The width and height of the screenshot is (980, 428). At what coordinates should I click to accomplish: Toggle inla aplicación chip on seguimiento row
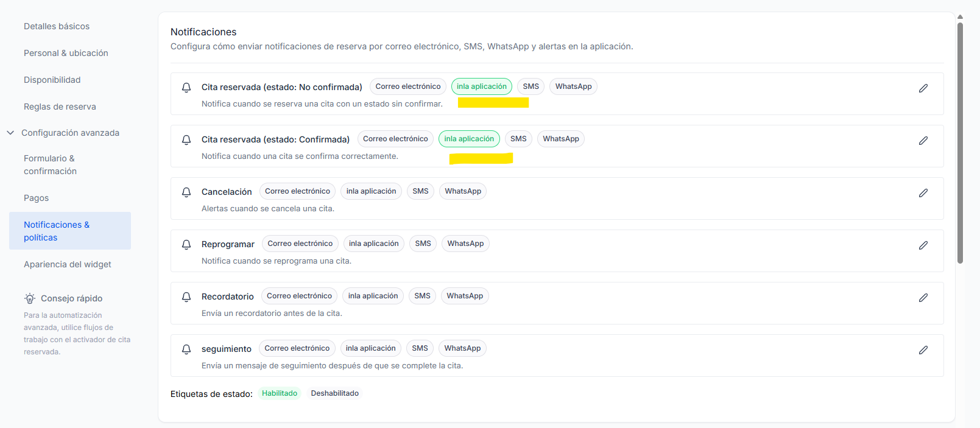(371, 348)
